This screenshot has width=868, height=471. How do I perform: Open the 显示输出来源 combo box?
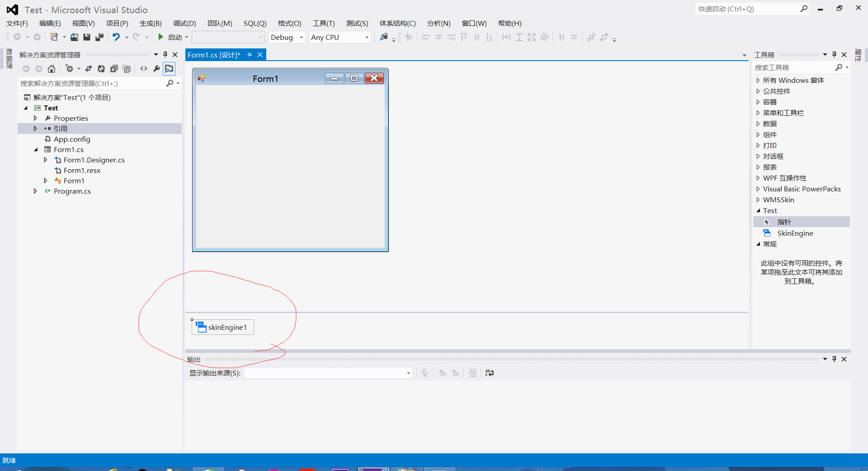point(328,373)
